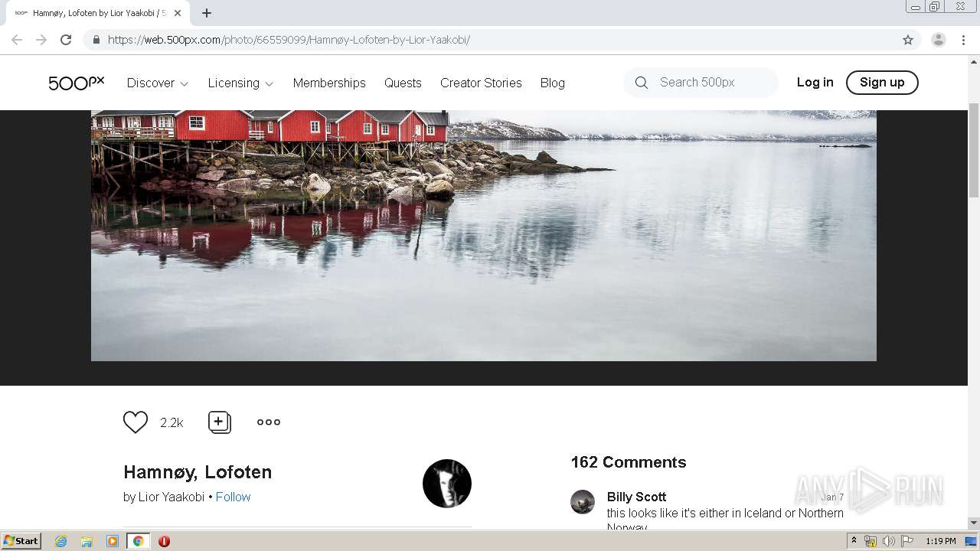
Task: Expand the Discover dropdown
Action: point(158,83)
